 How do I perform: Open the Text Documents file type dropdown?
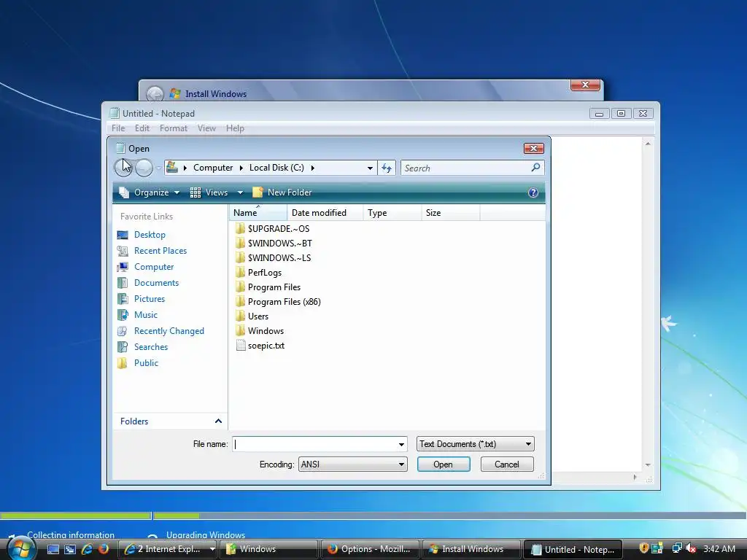click(476, 444)
